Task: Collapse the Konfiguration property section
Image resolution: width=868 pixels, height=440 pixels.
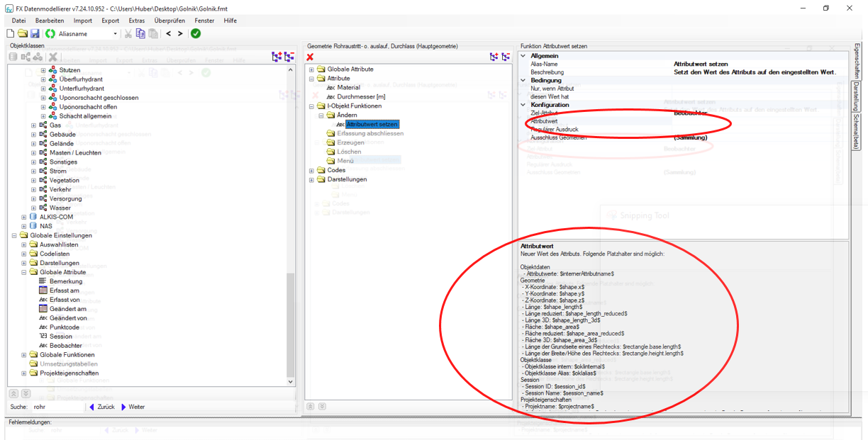Action: 523,105
